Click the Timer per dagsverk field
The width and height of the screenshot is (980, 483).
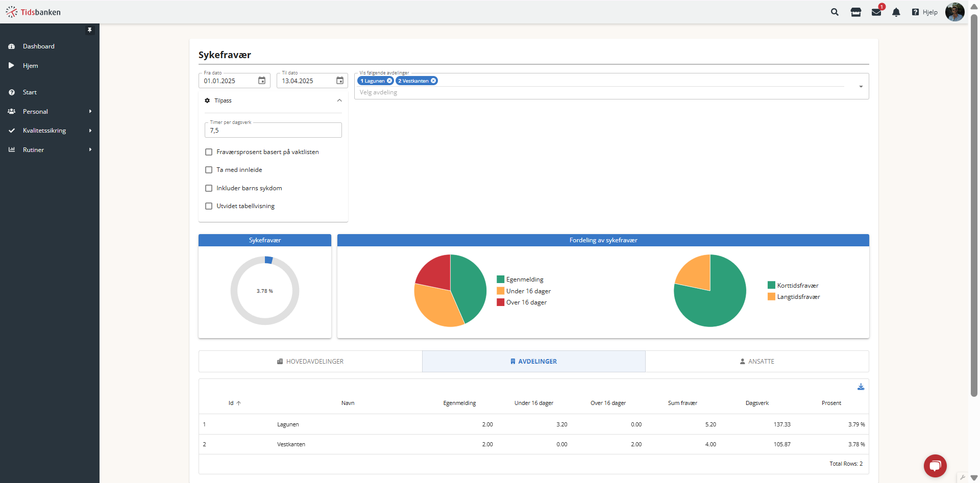point(273,131)
